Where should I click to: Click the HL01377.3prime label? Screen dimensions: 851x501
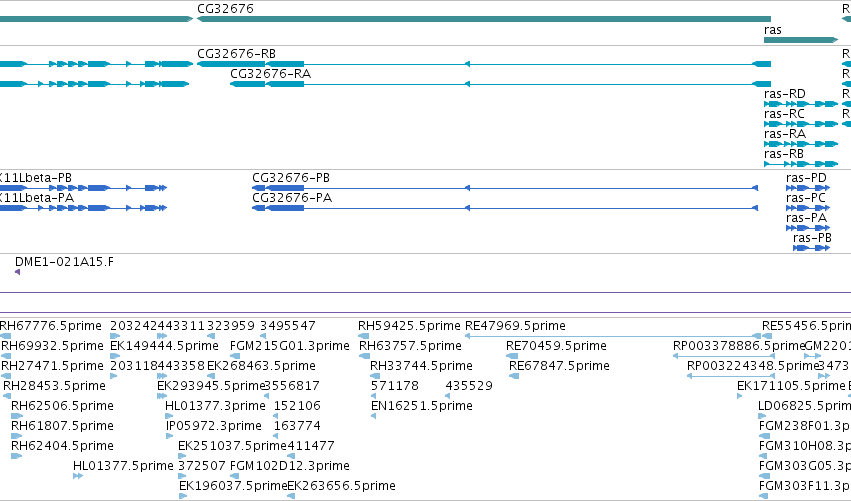click(x=215, y=406)
